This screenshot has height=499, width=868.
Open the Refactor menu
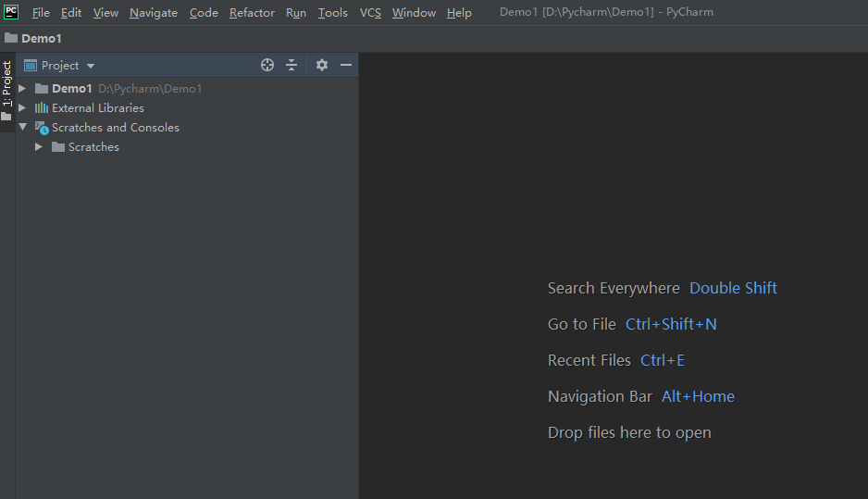(x=252, y=12)
